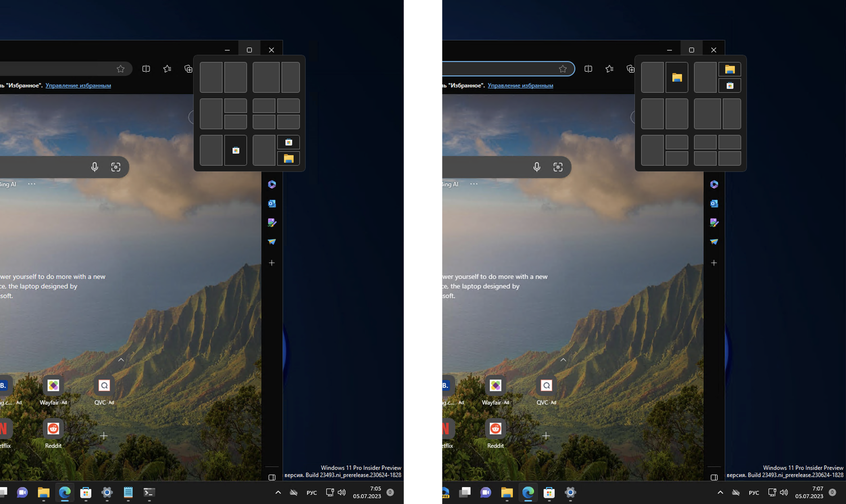Open visual search in the 7:05 screenshot
The height and width of the screenshot is (504, 846).
coord(116,167)
